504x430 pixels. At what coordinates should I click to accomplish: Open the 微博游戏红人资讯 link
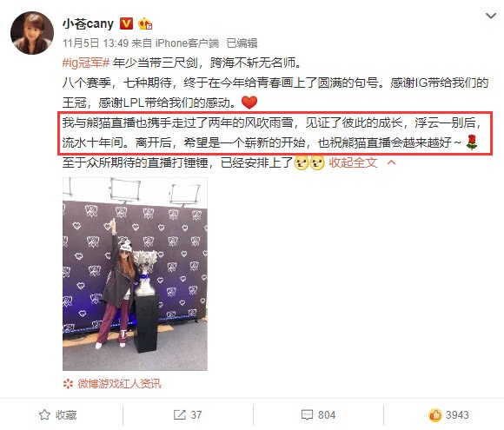(x=119, y=383)
